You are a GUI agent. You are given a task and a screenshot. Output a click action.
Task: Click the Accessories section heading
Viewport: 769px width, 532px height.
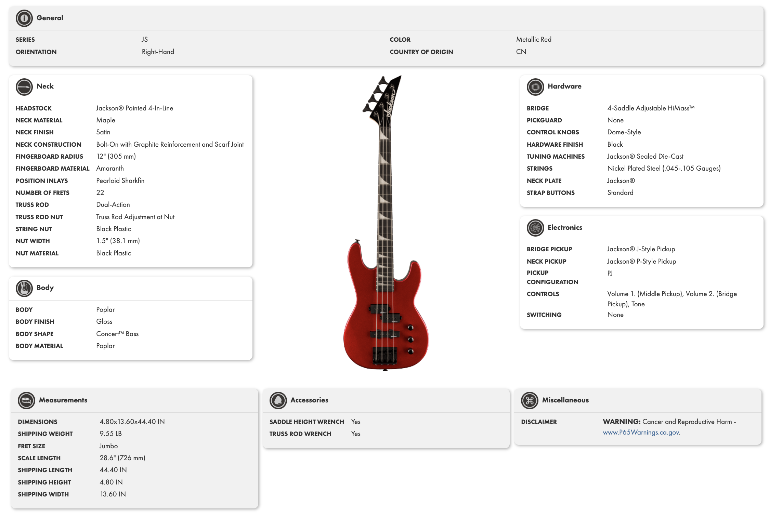309,400
